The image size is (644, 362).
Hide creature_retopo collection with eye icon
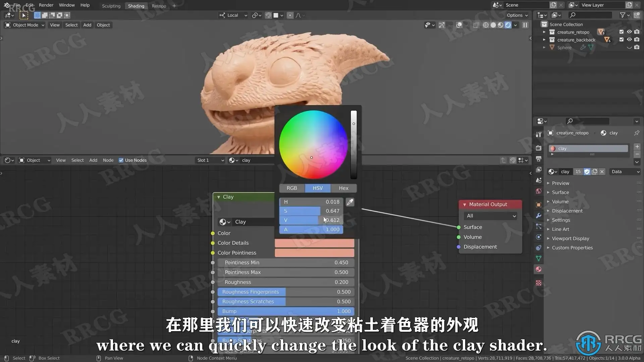click(x=629, y=32)
